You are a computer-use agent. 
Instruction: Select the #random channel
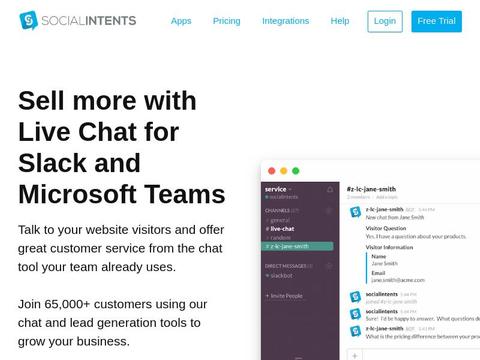[278, 238]
